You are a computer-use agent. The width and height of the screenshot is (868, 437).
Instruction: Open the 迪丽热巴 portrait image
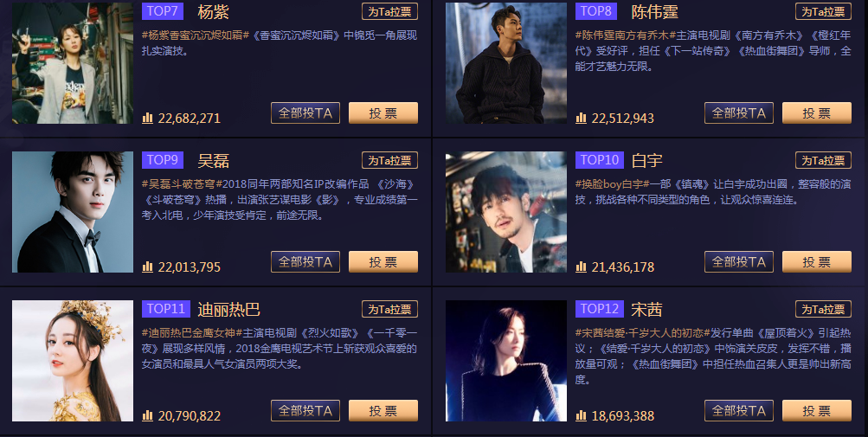point(73,361)
